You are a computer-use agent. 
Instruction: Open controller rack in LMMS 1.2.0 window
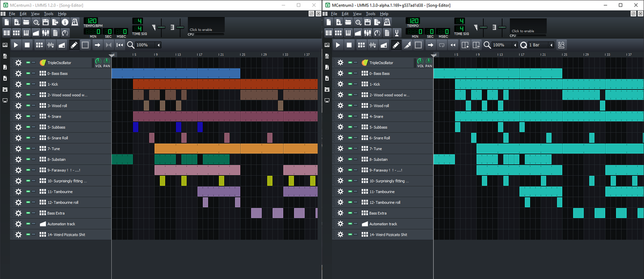click(65, 33)
